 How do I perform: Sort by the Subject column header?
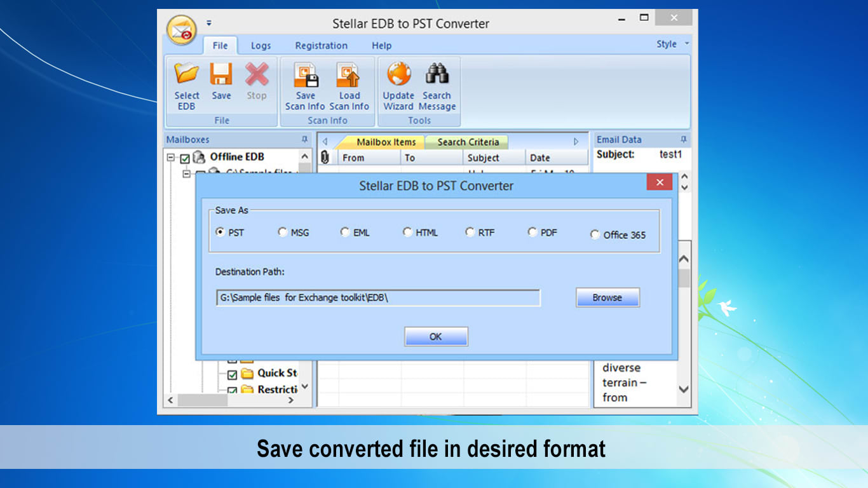pyautogui.click(x=494, y=158)
